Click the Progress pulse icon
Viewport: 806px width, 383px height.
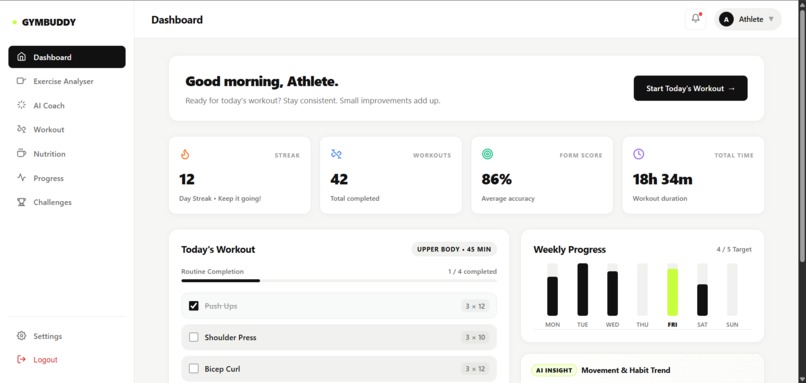point(21,178)
